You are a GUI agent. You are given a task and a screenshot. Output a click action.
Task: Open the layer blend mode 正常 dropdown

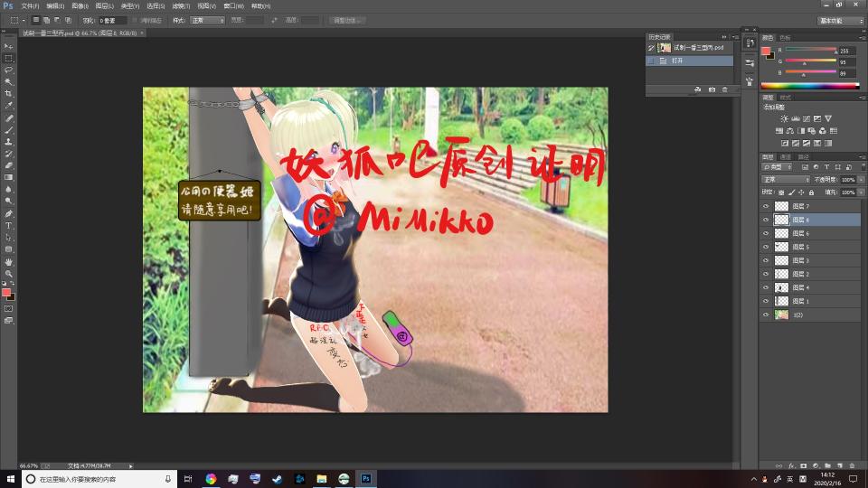(x=785, y=179)
